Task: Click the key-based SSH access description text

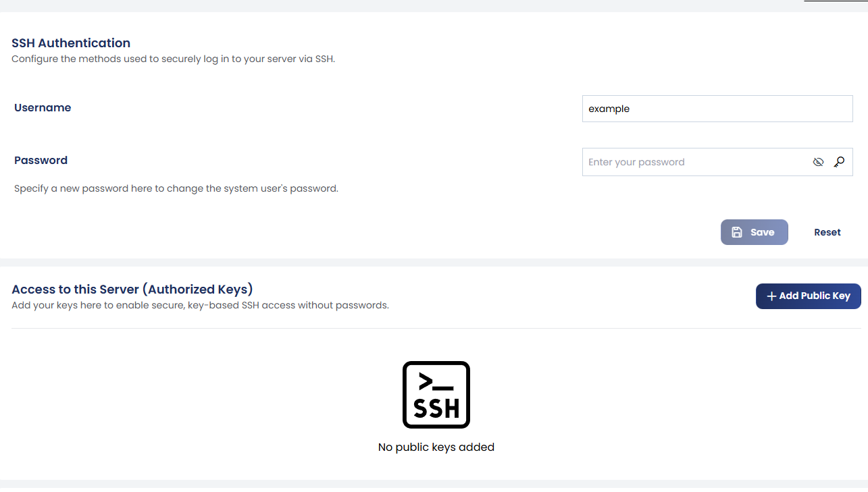Action: pyautogui.click(x=200, y=305)
